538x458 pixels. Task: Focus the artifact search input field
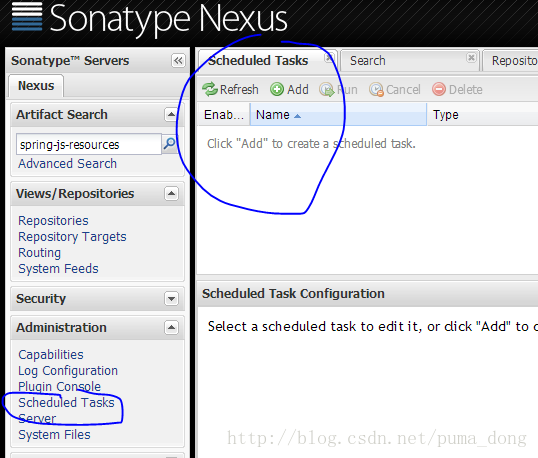pyautogui.click(x=89, y=144)
